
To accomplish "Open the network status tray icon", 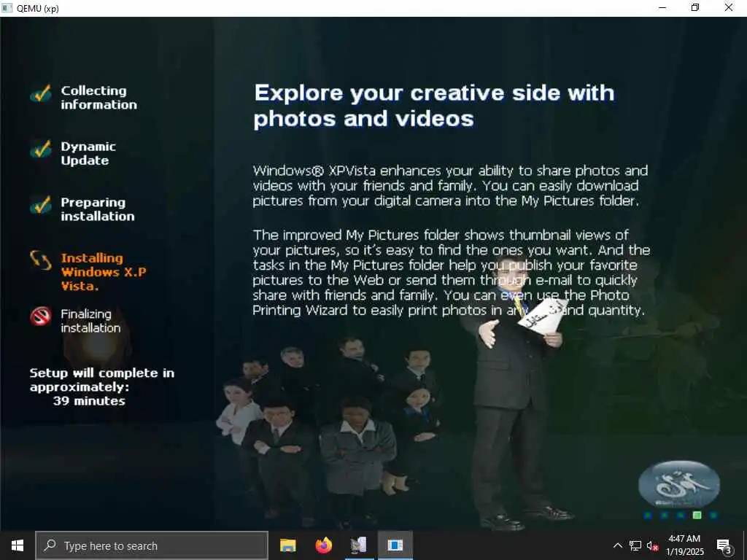I will point(635,545).
